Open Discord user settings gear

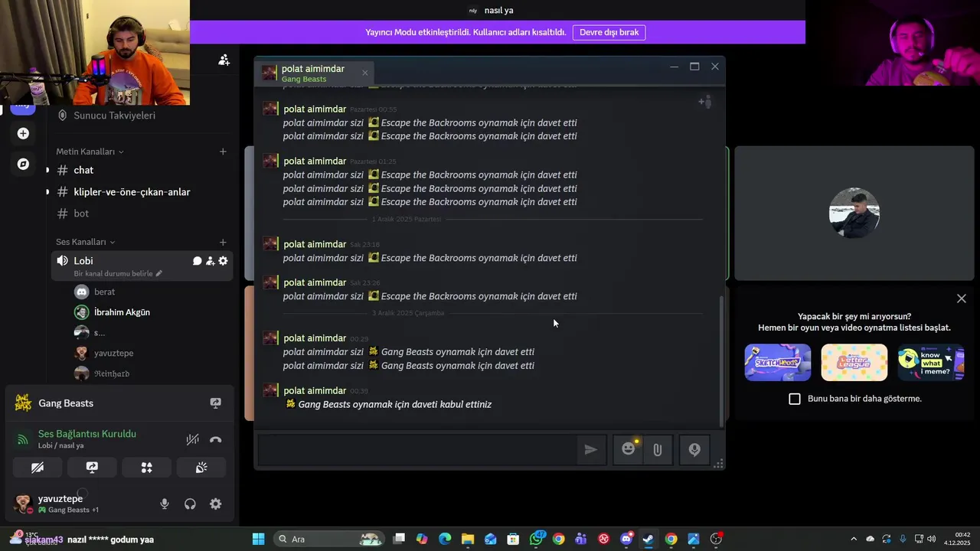(x=216, y=504)
